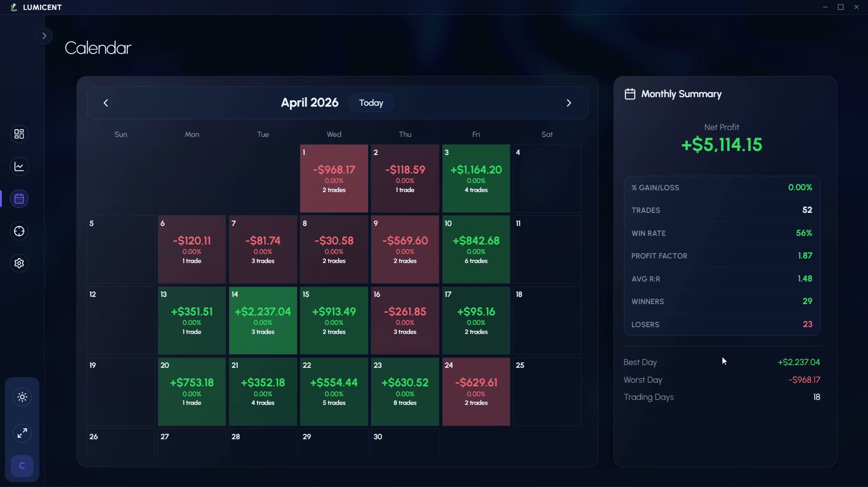Select April 1 day cell showing -$968.17
The width and height of the screenshot is (868, 488).
pyautogui.click(x=334, y=178)
